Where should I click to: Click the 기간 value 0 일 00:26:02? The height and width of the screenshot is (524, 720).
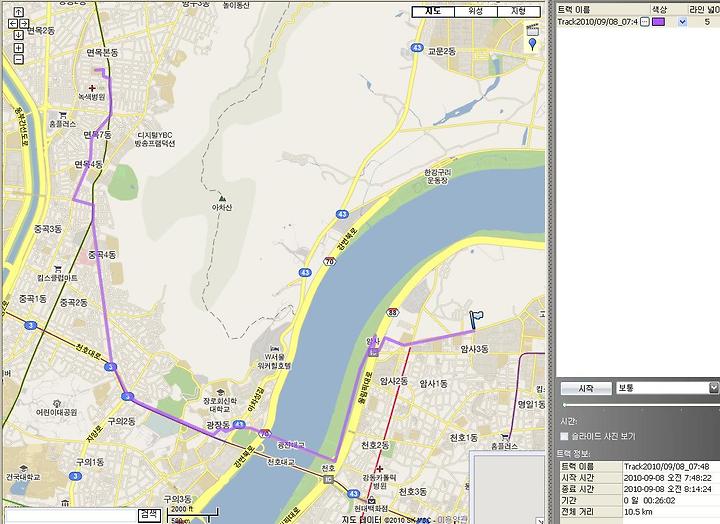649,500
